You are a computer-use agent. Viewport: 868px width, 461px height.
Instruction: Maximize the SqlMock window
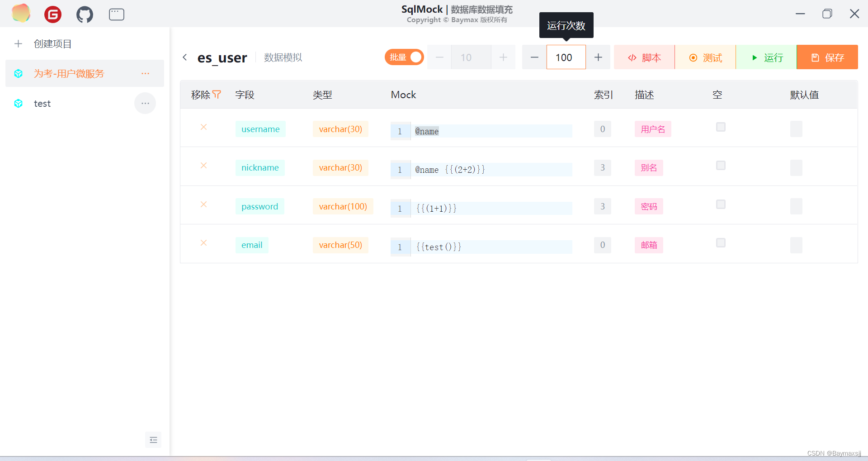[x=827, y=14]
